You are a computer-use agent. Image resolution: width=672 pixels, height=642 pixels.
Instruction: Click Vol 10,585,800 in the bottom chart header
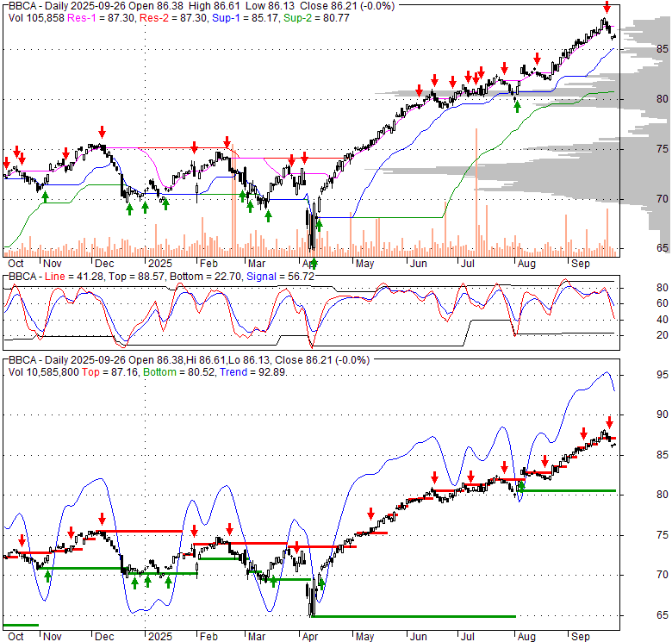click(44, 372)
